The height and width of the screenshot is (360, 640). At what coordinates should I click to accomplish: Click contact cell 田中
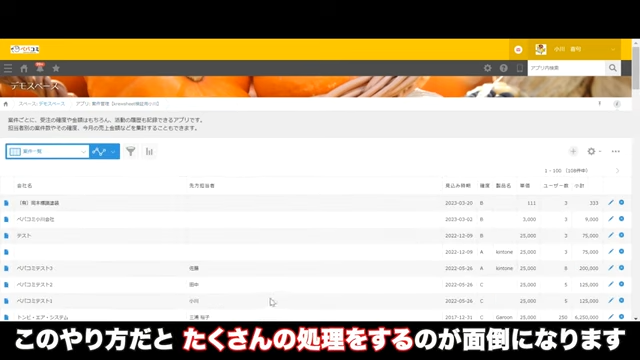click(194, 284)
